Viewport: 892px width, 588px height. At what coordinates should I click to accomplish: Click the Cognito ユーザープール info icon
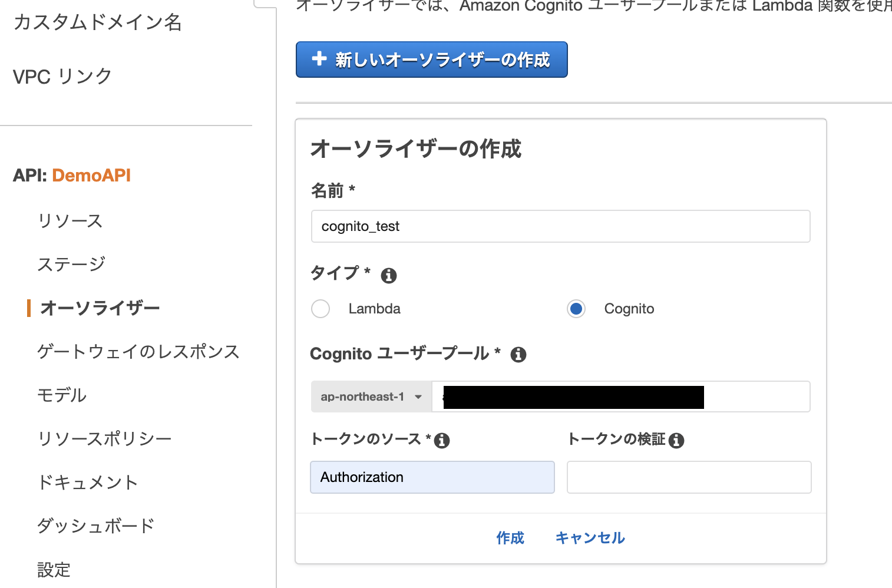[x=518, y=354]
